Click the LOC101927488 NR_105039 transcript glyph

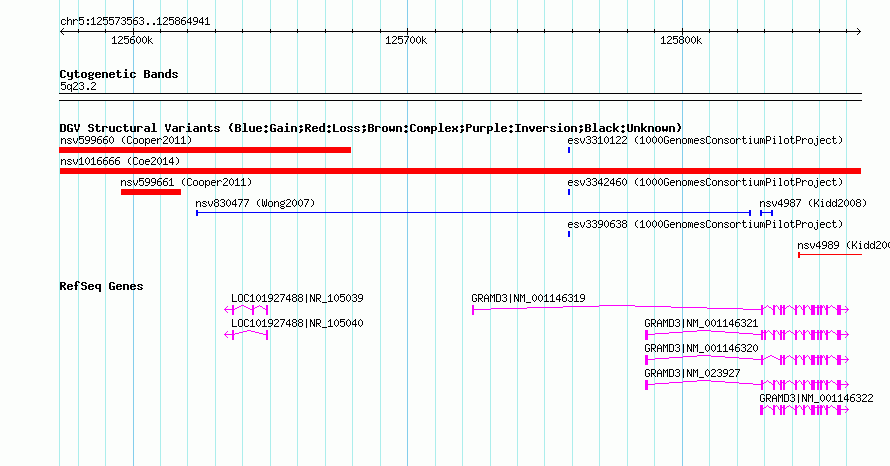pyautogui.click(x=246, y=309)
